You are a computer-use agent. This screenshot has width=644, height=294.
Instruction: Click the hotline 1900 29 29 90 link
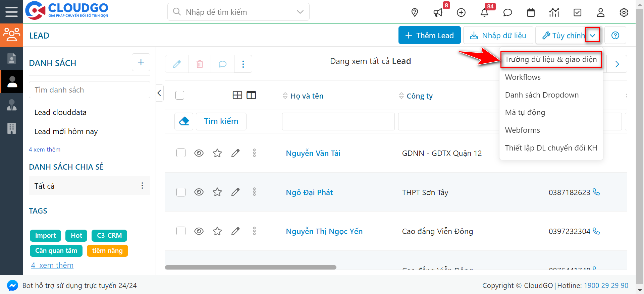pos(606,285)
